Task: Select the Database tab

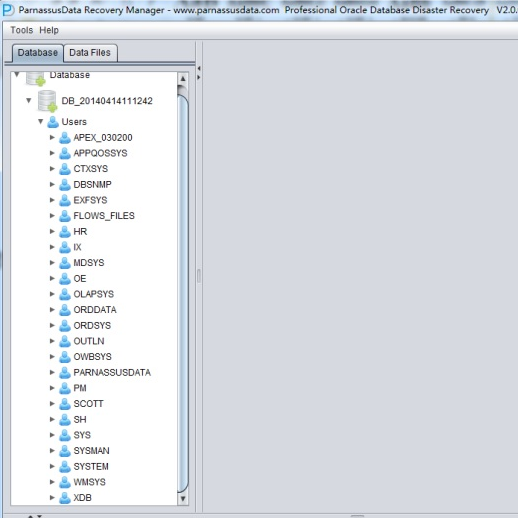Action: coord(38,53)
